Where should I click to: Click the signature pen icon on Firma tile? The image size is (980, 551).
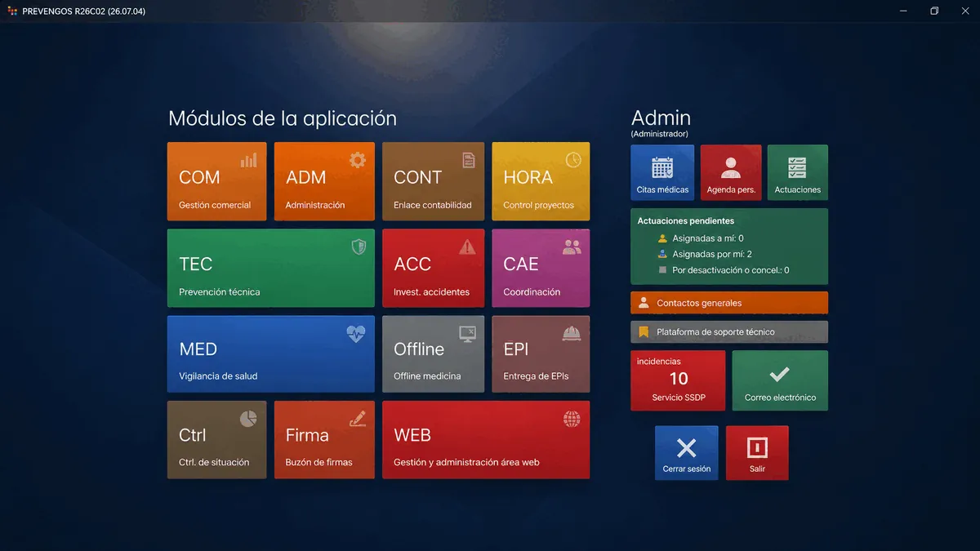point(357,418)
